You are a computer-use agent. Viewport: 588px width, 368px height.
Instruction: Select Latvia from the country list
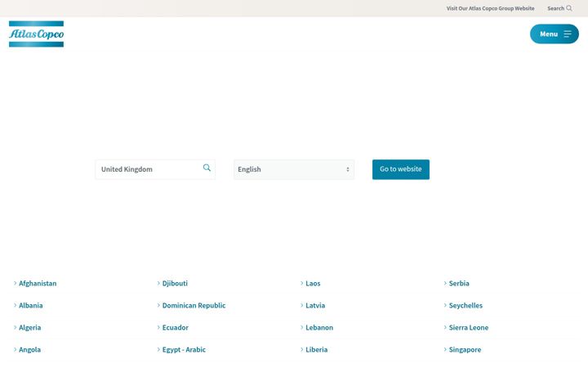click(315, 306)
